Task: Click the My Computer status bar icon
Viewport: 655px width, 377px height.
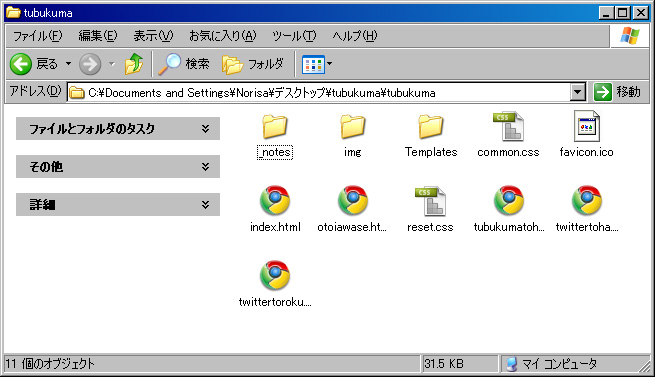Action: 511,364
